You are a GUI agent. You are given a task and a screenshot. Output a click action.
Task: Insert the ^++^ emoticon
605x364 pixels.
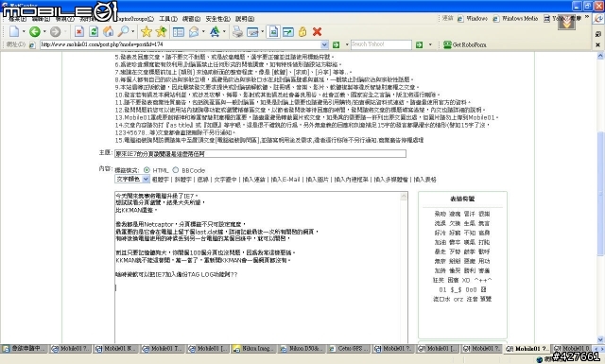(x=483, y=280)
